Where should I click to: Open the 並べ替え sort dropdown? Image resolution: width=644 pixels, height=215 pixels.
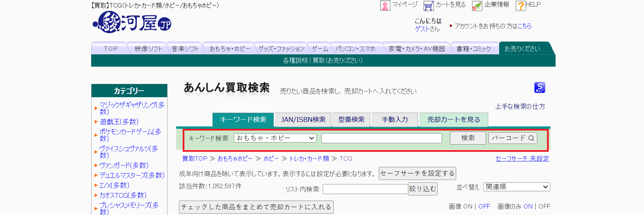pos(516,187)
